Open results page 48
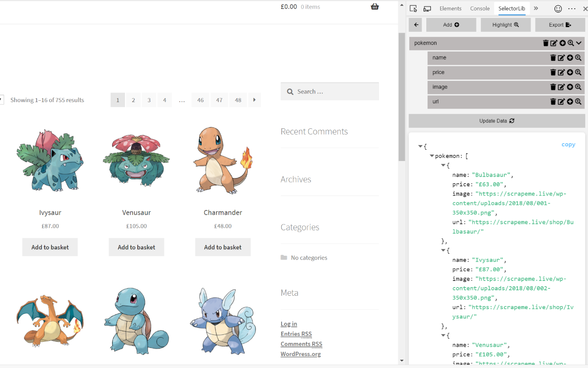The width and height of the screenshot is (588, 368). click(x=238, y=100)
